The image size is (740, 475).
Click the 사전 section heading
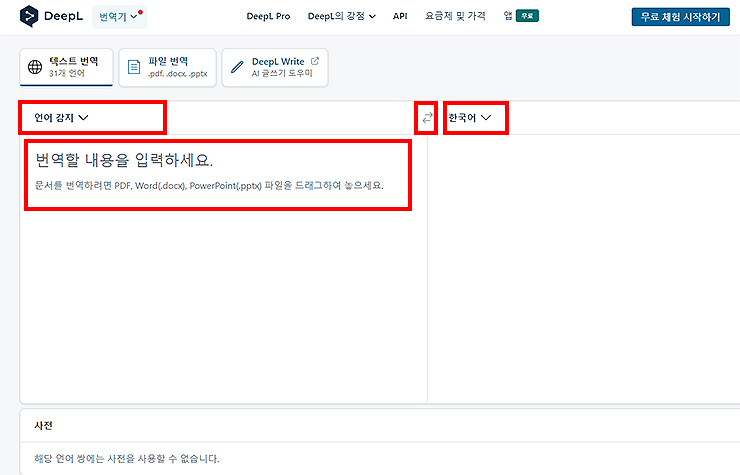(x=43, y=425)
